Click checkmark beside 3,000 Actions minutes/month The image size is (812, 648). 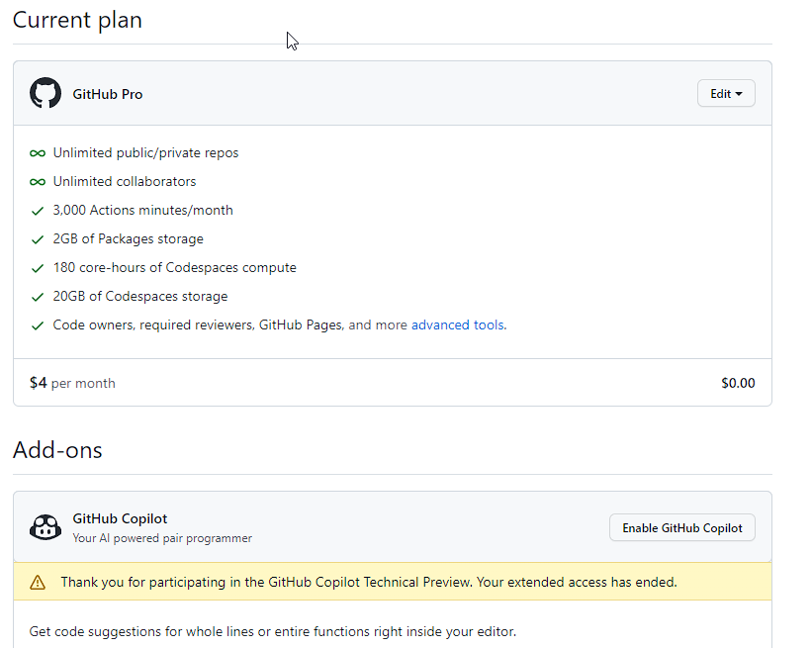pos(38,211)
